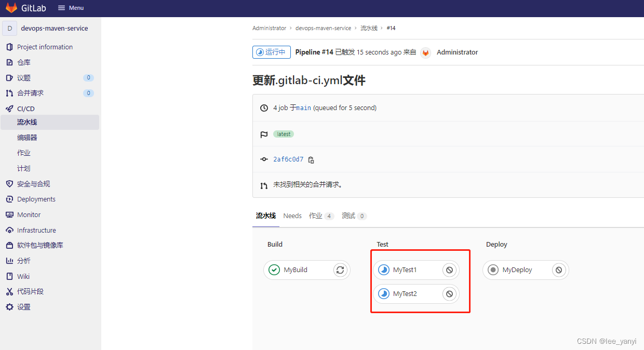
Task: Click the latest pipeline tag
Action: tap(284, 133)
